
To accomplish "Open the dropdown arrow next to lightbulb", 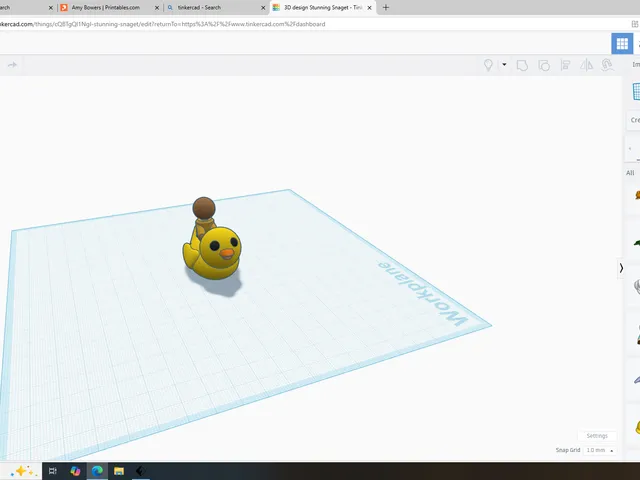I will [504, 64].
